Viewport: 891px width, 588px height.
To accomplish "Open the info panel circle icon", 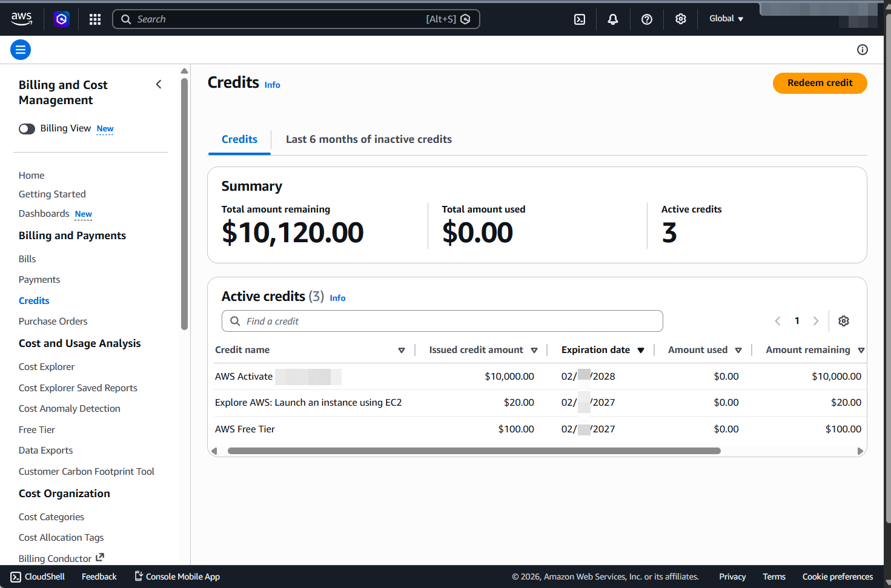I will tap(863, 50).
